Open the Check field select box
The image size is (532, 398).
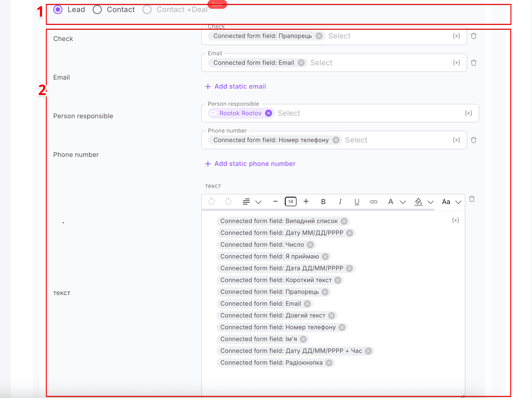334,36
